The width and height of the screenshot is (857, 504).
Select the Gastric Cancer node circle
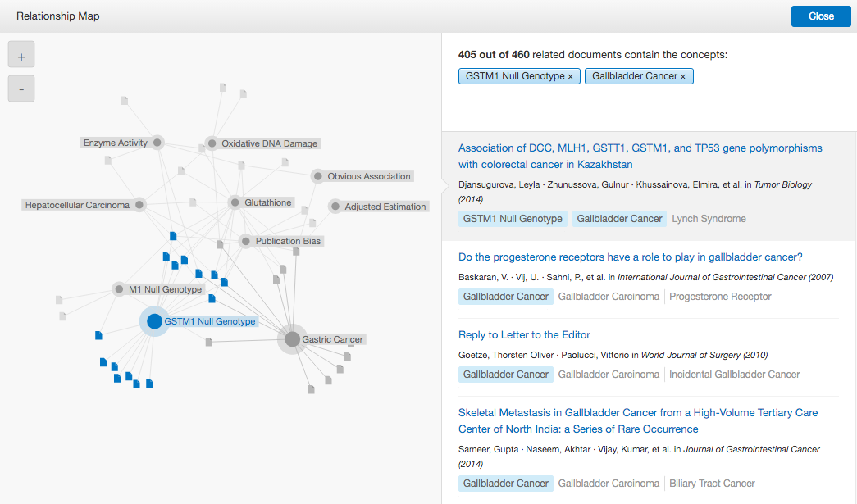pyautogui.click(x=292, y=338)
